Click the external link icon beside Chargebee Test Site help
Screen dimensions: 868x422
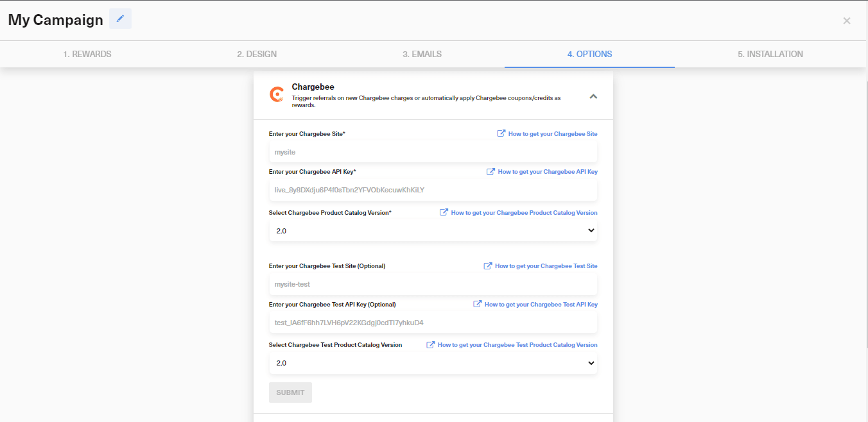pyautogui.click(x=488, y=266)
